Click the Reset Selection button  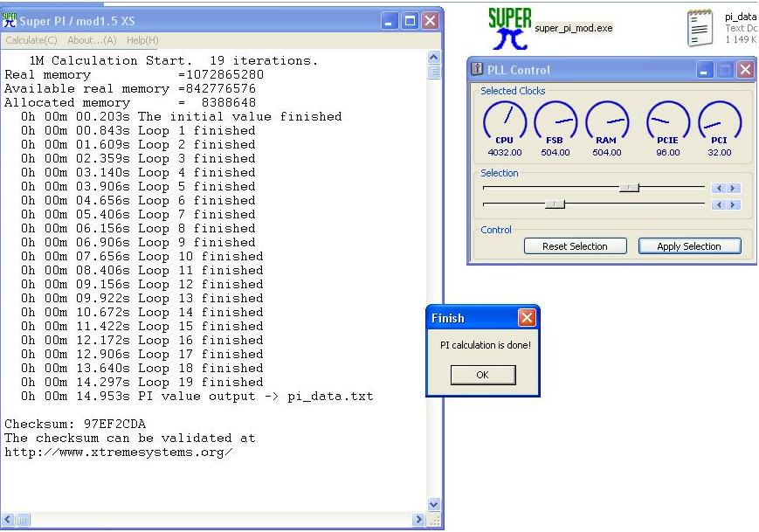point(575,246)
